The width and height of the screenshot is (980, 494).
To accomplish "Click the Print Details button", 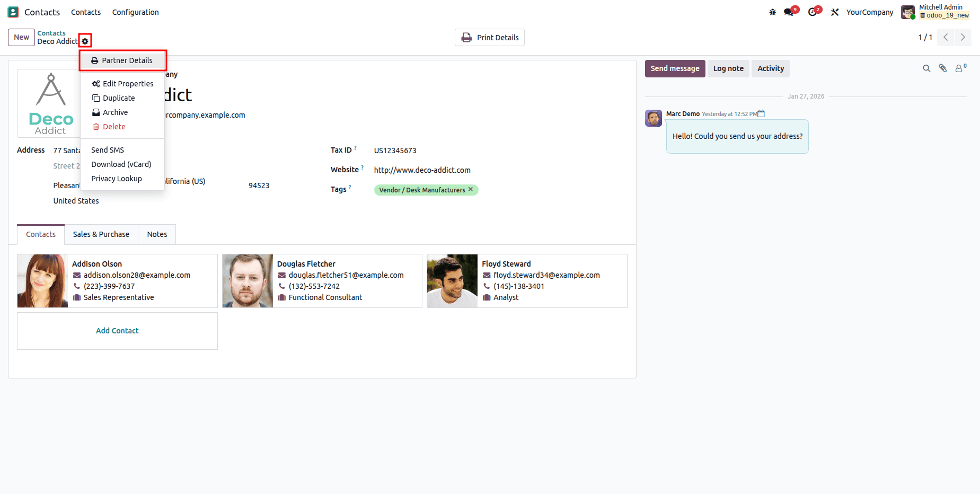I will 489,37.
